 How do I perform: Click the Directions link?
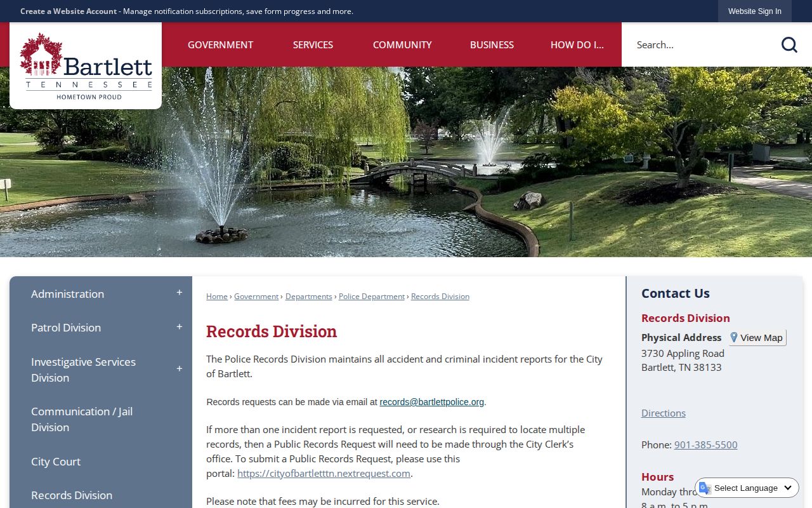click(664, 413)
